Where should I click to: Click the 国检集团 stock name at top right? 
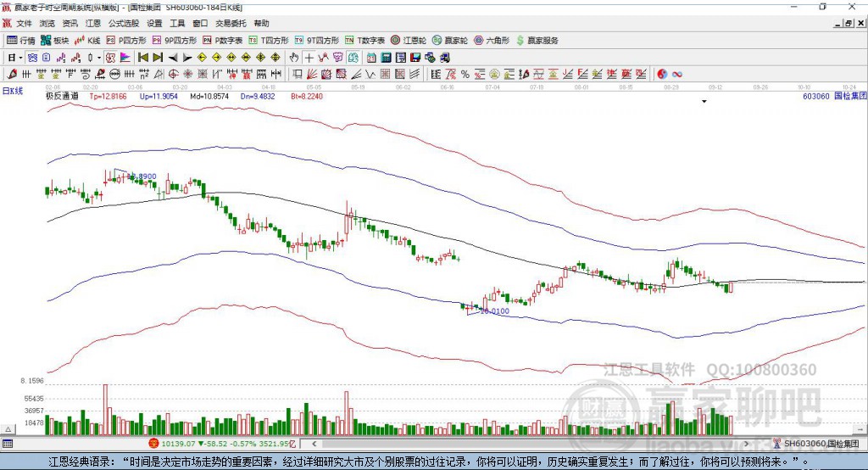click(x=850, y=96)
